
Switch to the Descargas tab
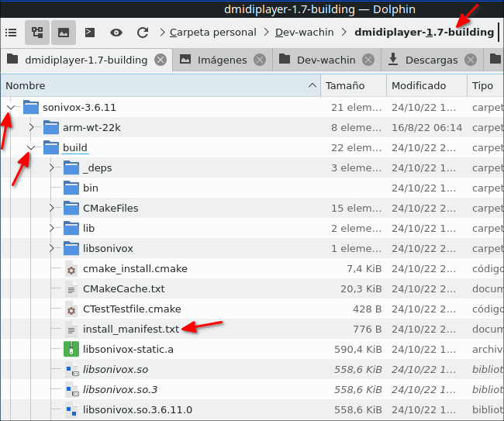[431, 60]
